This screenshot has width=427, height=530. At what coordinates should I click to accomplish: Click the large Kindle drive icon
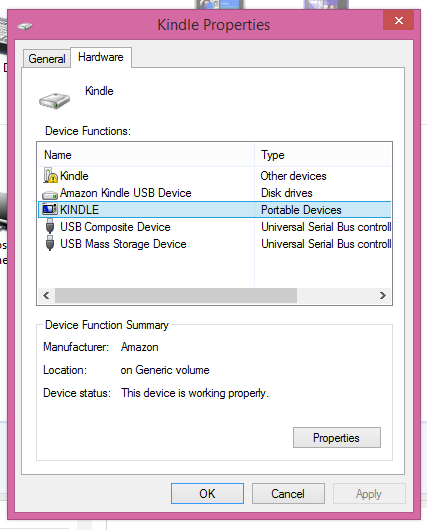pyautogui.click(x=54, y=101)
